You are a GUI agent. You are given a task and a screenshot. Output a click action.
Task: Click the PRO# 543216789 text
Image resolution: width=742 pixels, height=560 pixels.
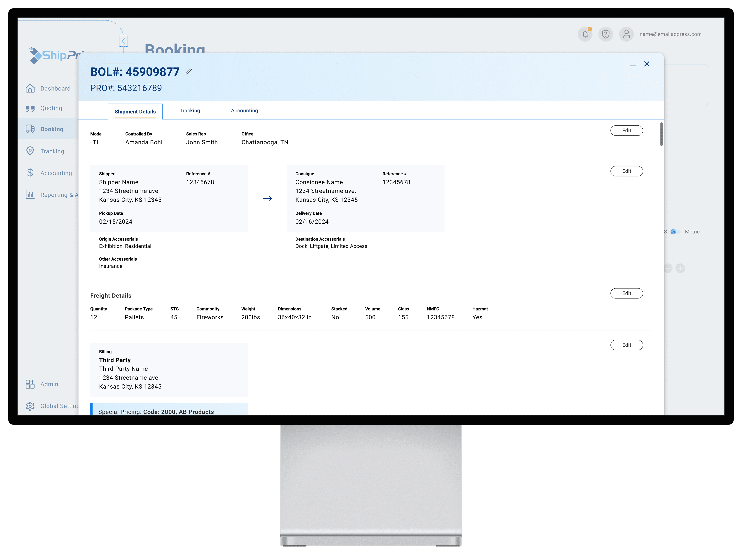click(x=126, y=88)
